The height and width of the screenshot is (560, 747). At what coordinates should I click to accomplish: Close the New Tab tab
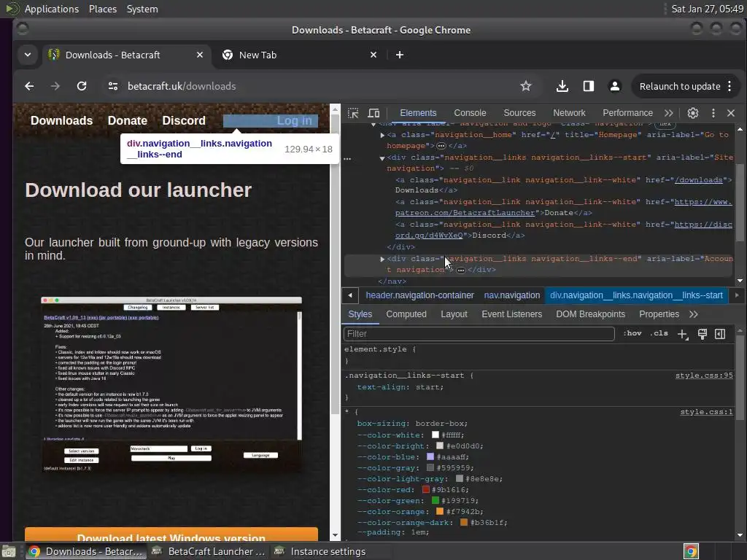click(x=373, y=55)
